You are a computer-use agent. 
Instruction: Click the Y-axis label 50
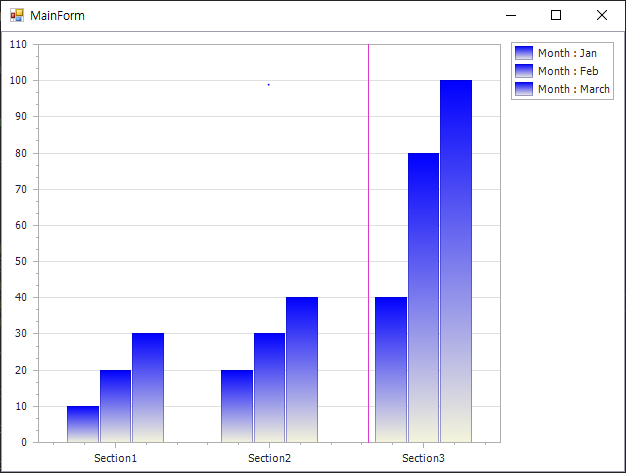[x=21, y=261]
